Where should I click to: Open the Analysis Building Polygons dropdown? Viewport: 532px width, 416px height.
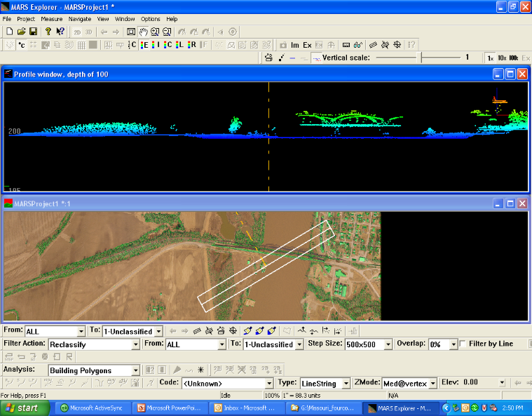click(x=135, y=370)
